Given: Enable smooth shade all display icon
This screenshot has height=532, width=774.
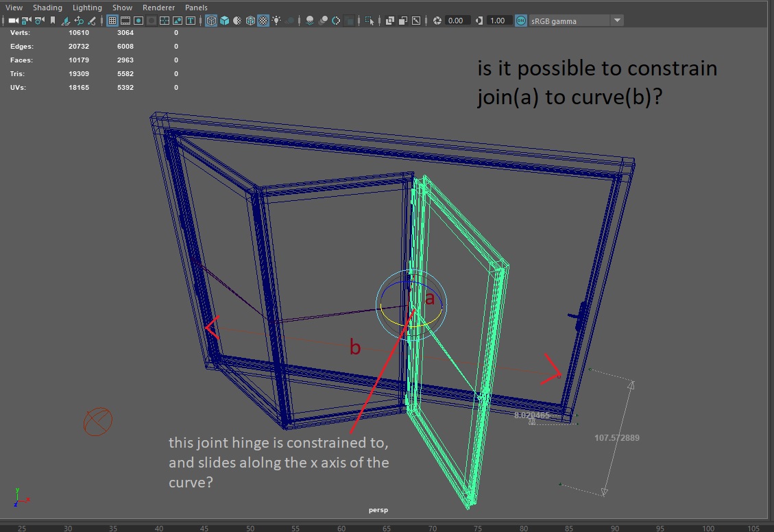Looking at the screenshot, I should click(x=223, y=21).
